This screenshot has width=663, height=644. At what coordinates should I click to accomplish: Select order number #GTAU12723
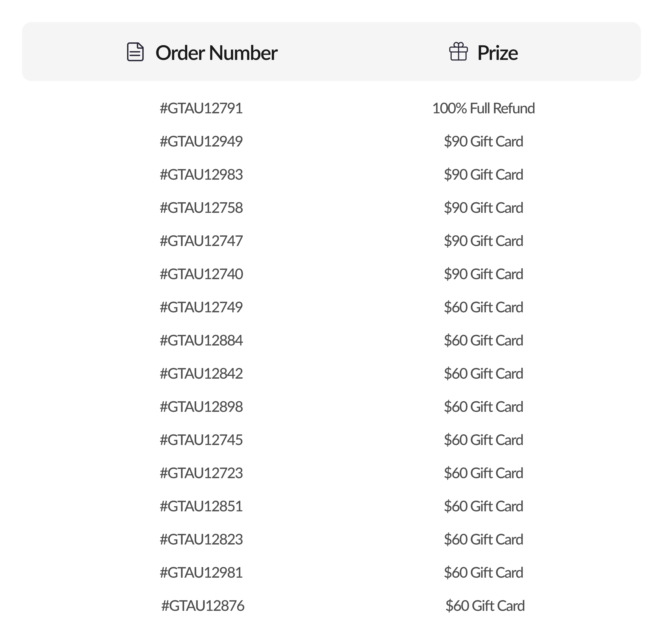[x=201, y=473]
